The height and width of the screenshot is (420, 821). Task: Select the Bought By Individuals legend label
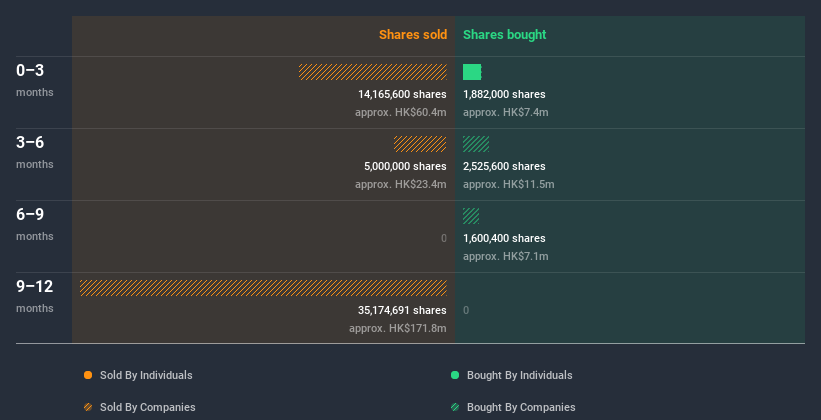(x=519, y=375)
